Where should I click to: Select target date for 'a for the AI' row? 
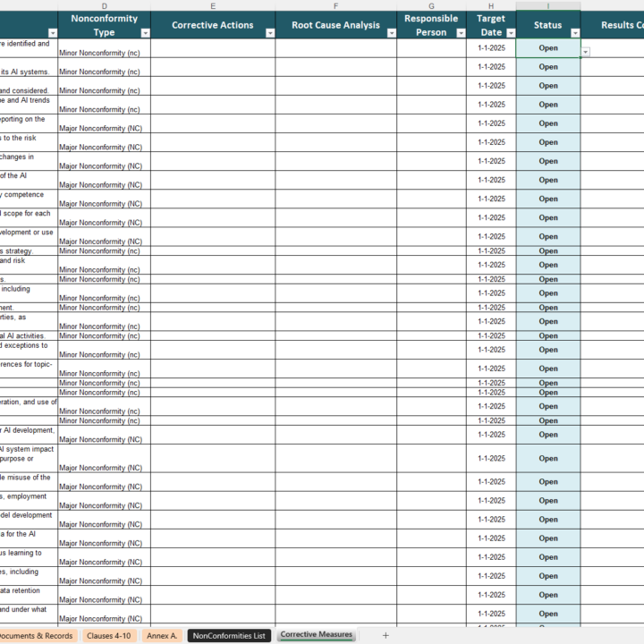point(491,538)
